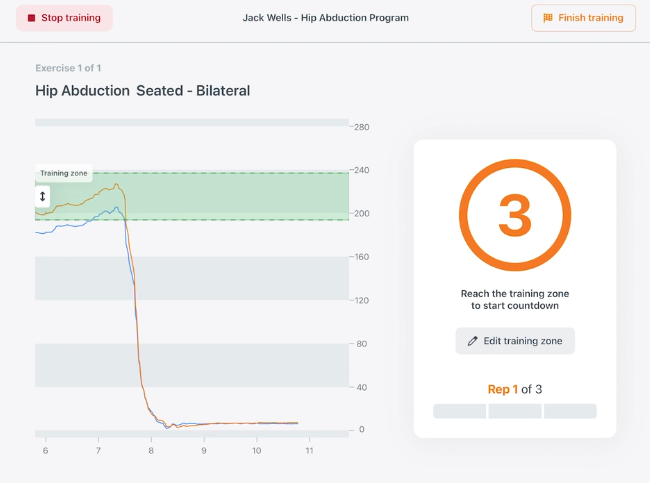Viewport: 650px width, 483px height.
Task: Click the 'Hip Abduction Seated - Bilateral' heading
Action: pos(142,91)
